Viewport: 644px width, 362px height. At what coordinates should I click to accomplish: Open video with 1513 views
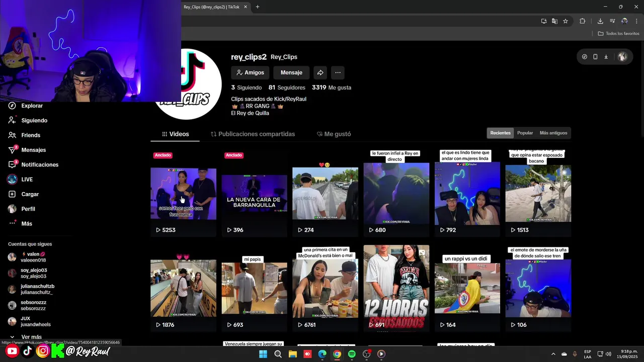pyautogui.click(x=538, y=194)
